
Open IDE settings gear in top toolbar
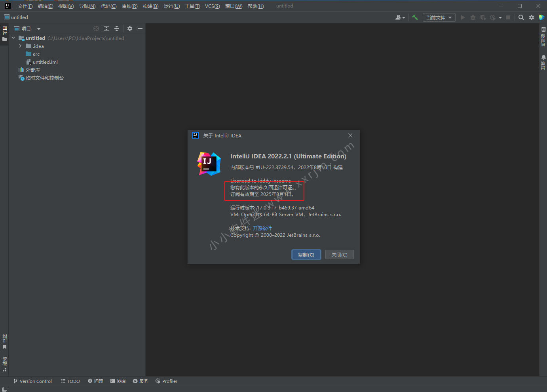coord(532,17)
